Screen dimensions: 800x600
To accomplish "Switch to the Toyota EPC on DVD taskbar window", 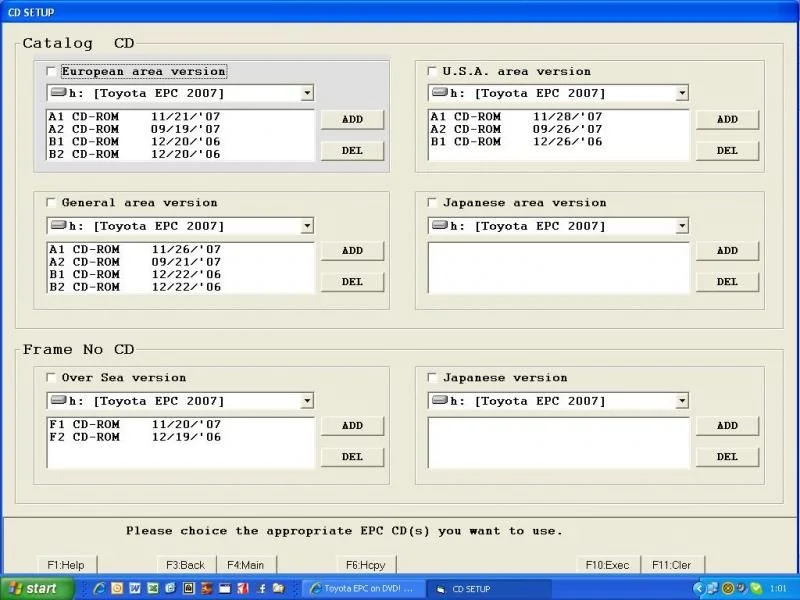I will coord(363,588).
